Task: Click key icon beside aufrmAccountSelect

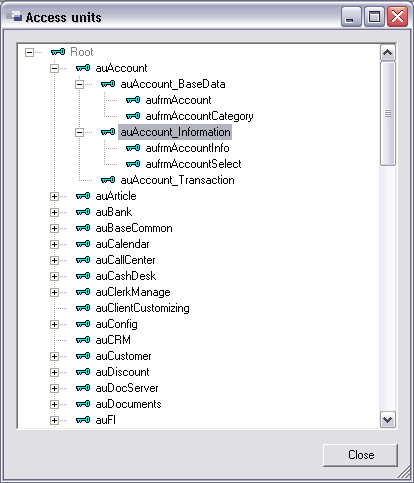Action: click(133, 164)
